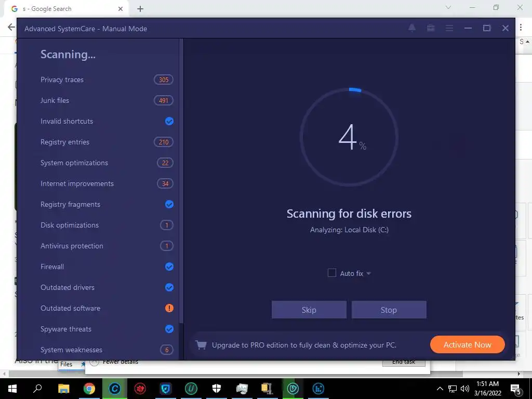The image size is (532, 399).
Task: Click the Registry entries 210 count badge
Action: [164, 142]
